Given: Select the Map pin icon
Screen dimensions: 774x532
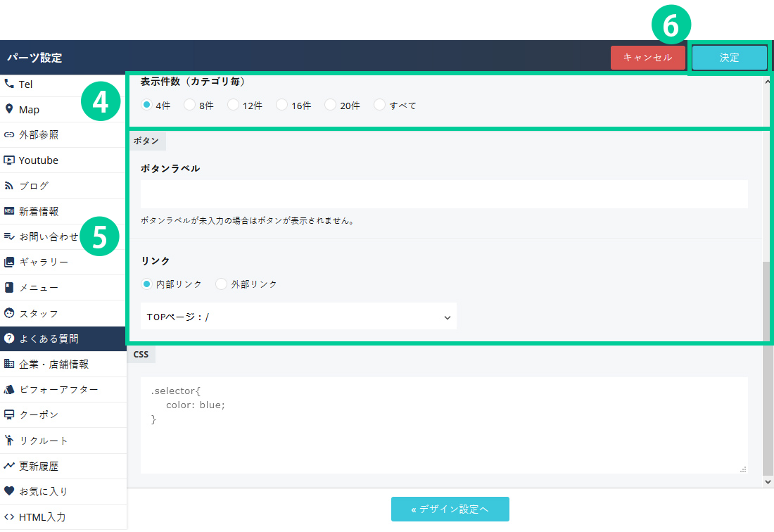Looking at the screenshot, I should 9,109.
